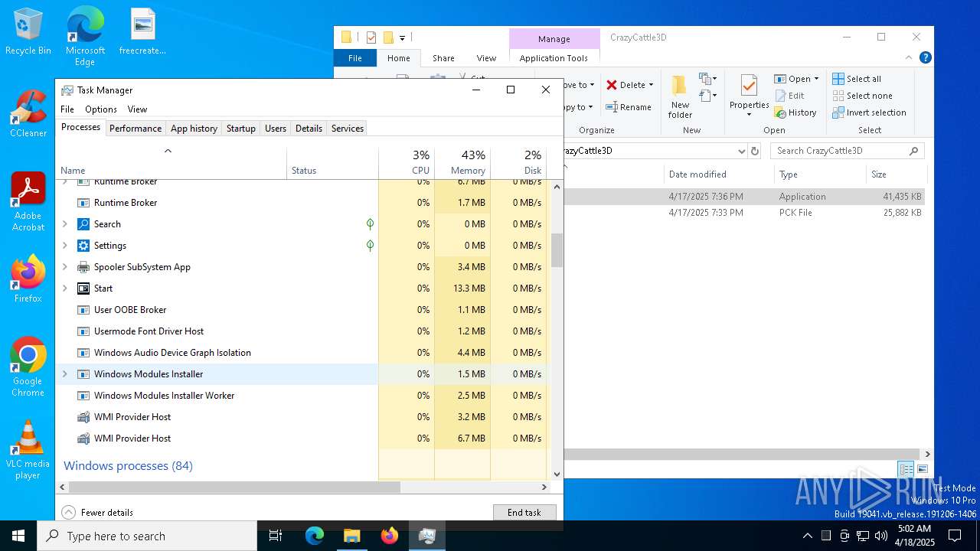This screenshot has width=980, height=551.
Task: Click the magnifier icon in Explorer search box
Action: (913, 151)
